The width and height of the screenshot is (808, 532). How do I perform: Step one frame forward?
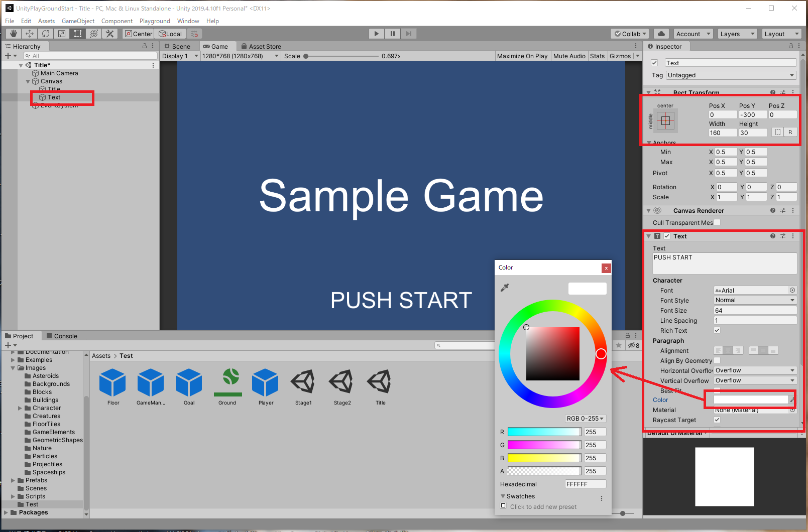[x=409, y=34]
